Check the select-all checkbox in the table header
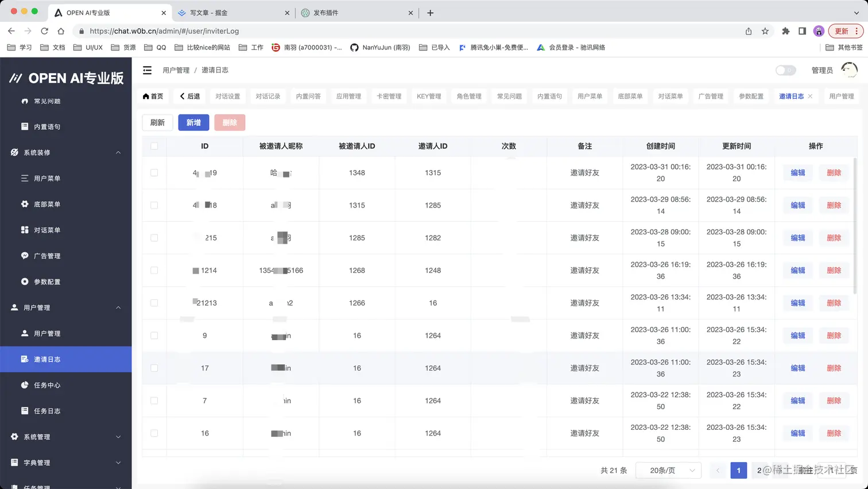The width and height of the screenshot is (868, 489). click(153, 146)
